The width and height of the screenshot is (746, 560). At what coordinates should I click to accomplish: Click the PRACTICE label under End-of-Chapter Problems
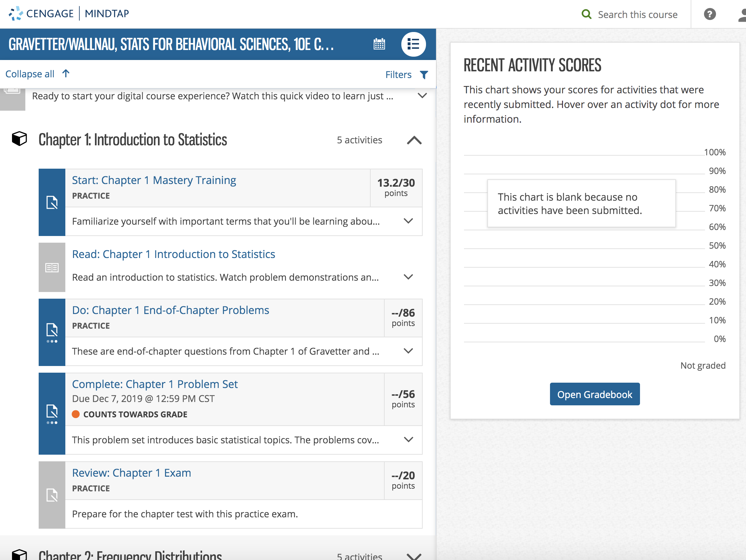click(x=91, y=326)
